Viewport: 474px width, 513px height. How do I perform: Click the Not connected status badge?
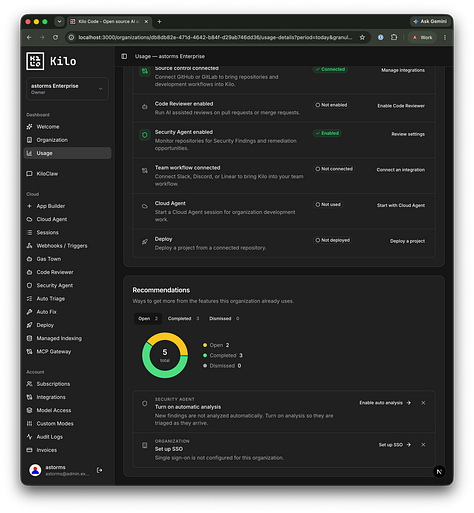pyautogui.click(x=334, y=169)
